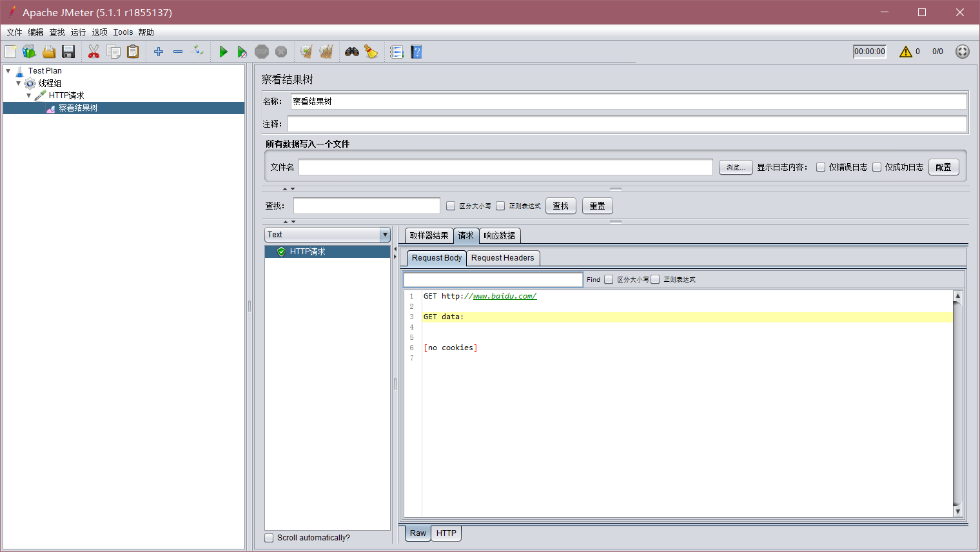The width and height of the screenshot is (980, 552).
Task: Enable 区分大小写 in the 查找 search row
Action: coord(451,206)
